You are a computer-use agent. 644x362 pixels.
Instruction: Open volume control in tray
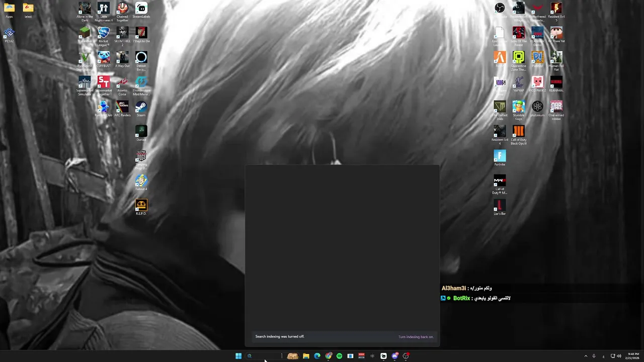[x=619, y=356]
